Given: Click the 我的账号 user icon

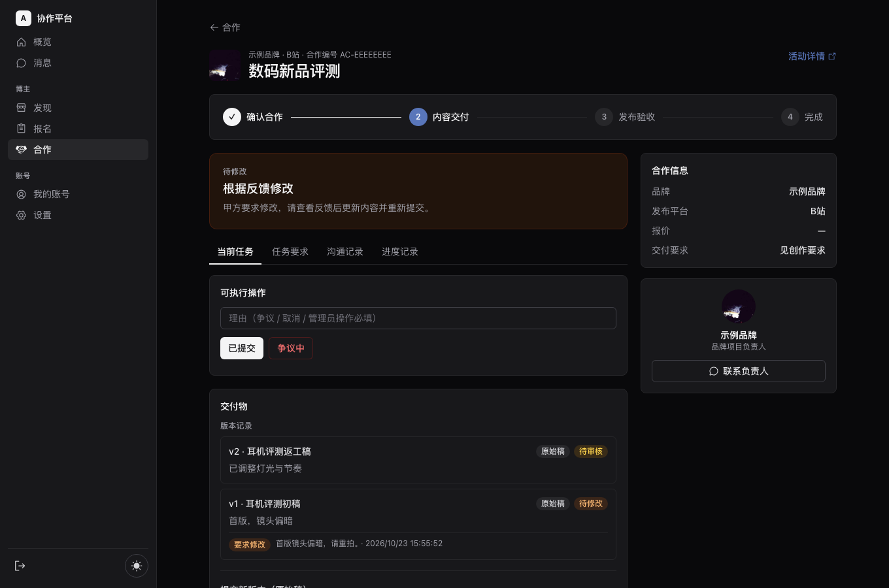Looking at the screenshot, I should [x=21, y=194].
